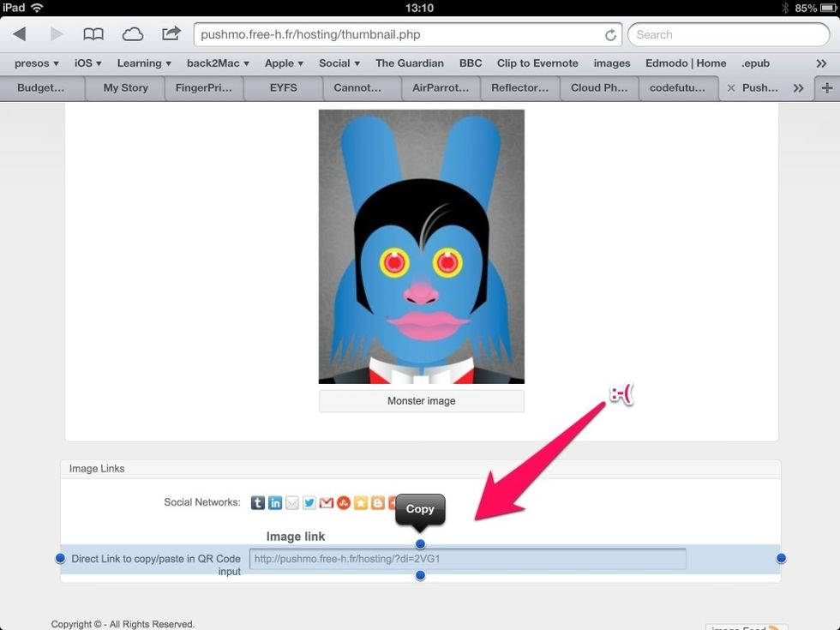Open The Guardian bookmark

coord(410,63)
